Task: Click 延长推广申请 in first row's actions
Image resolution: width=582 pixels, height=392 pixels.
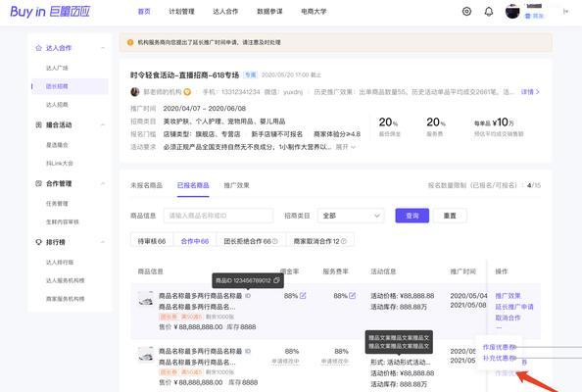Action: (514, 307)
